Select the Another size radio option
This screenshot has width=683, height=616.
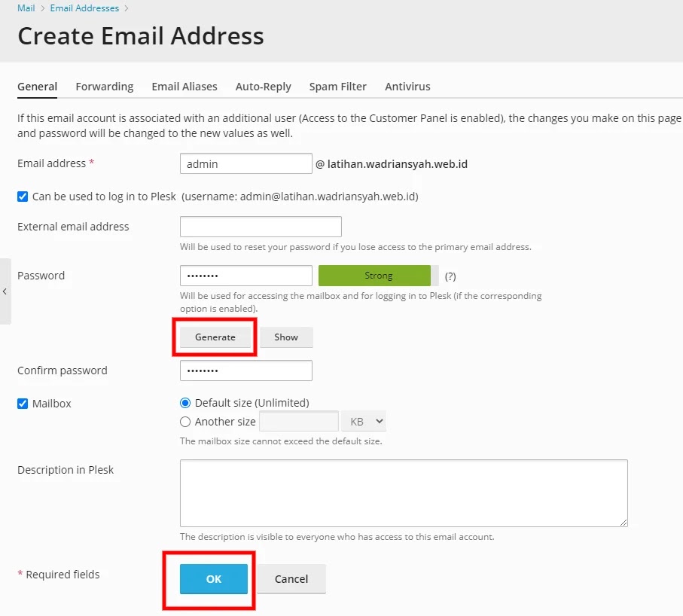coord(185,422)
